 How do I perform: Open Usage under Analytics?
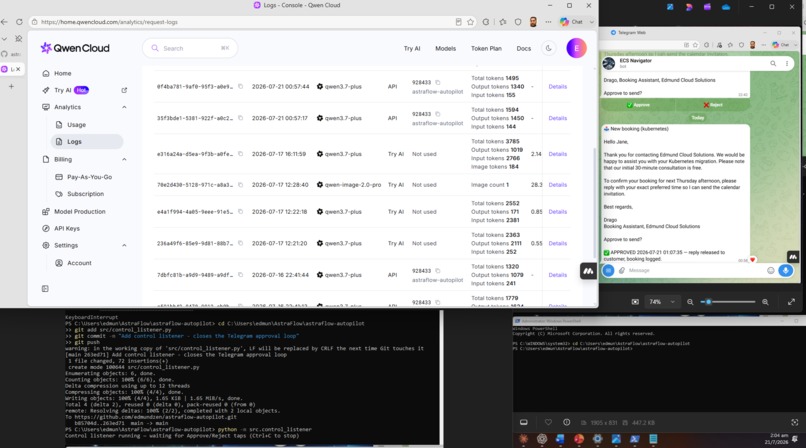pyautogui.click(x=76, y=125)
